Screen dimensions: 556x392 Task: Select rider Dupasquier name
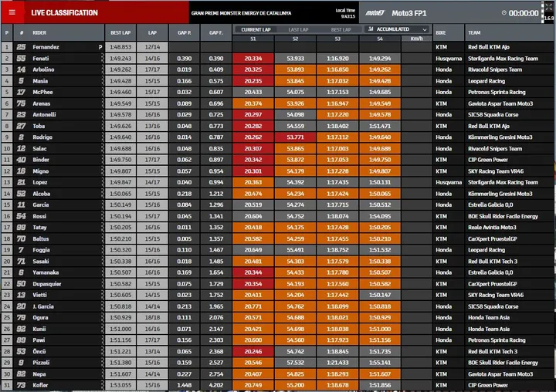coord(47,284)
